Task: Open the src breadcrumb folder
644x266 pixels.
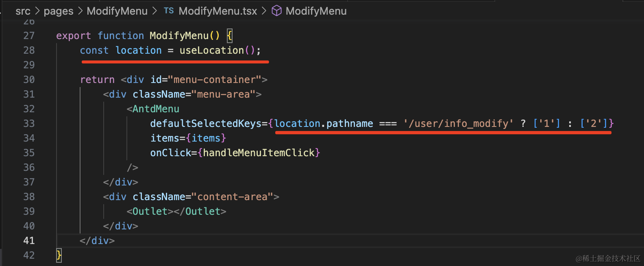Action: tap(23, 11)
